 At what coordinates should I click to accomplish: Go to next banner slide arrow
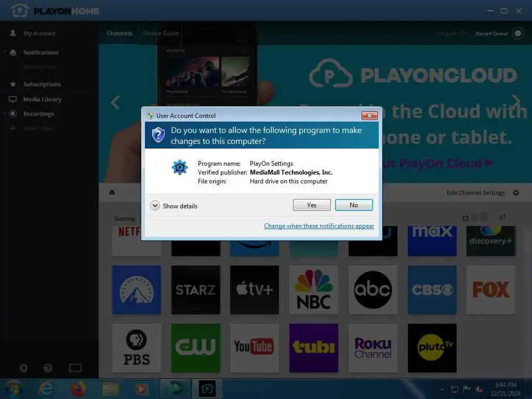pyautogui.click(x=516, y=101)
